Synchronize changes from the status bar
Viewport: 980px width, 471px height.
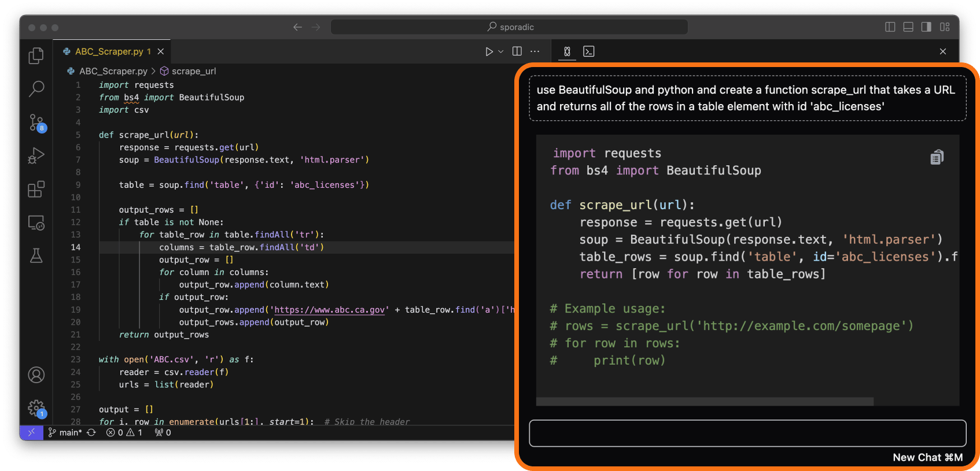91,432
